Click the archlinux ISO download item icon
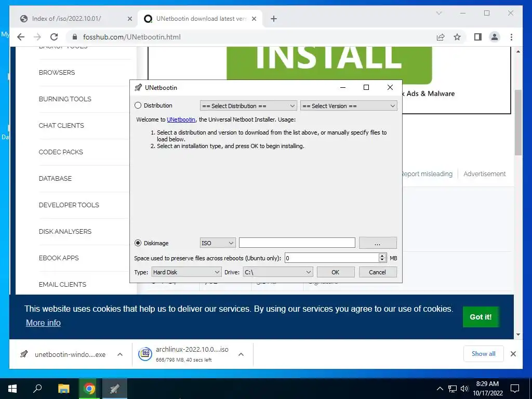Image resolution: width=532 pixels, height=399 pixels. pyautogui.click(x=145, y=354)
